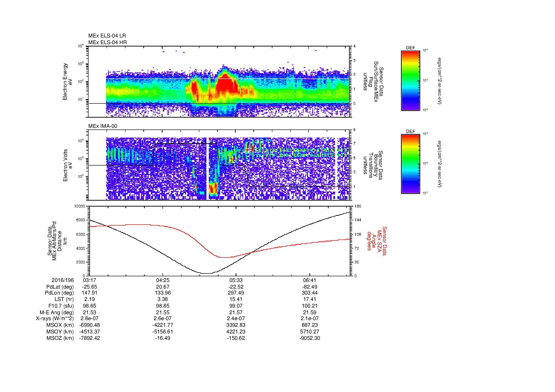Click the PdLat value '-82.49'
The height and width of the screenshot is (392, 555).
pyautogui.click(x=310, y=287)
